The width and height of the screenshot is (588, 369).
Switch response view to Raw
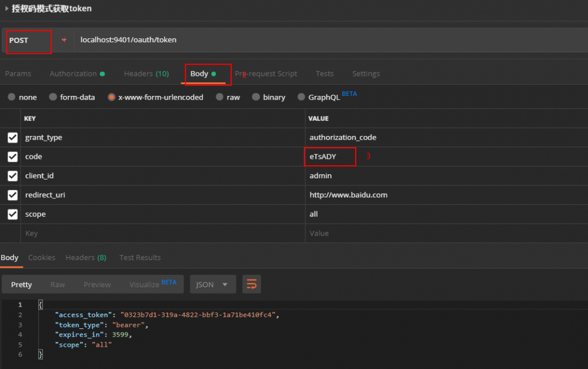pos(57,284)
